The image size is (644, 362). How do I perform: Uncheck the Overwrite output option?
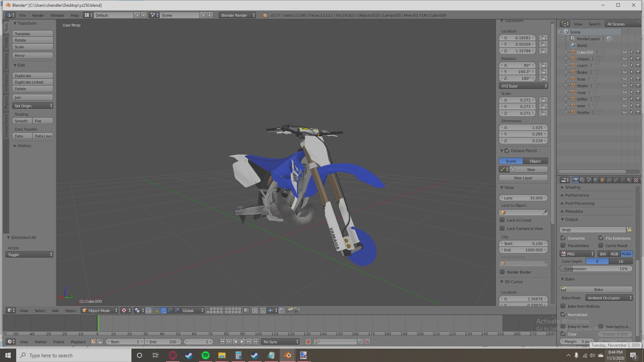(x=563, y=238)
